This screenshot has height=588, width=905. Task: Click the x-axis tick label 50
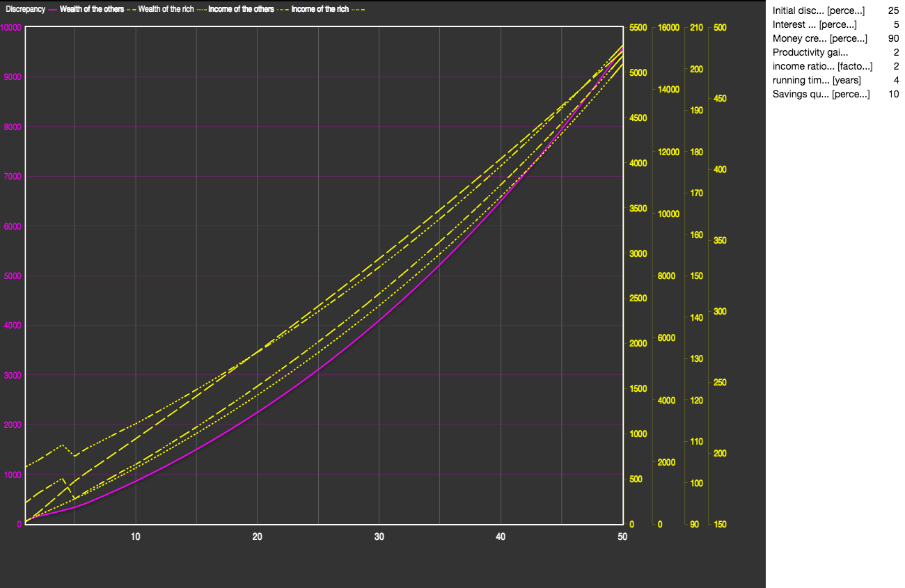tap(622, 537)
